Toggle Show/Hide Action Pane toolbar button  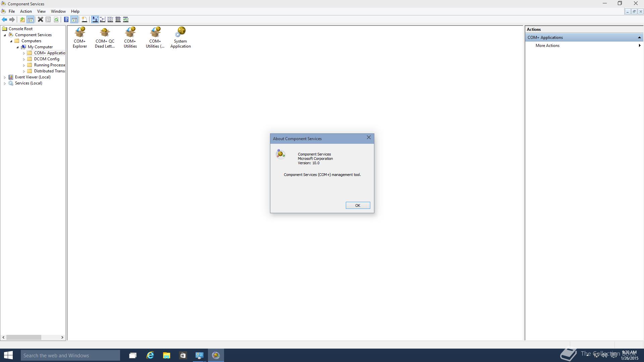pos(74,19)
